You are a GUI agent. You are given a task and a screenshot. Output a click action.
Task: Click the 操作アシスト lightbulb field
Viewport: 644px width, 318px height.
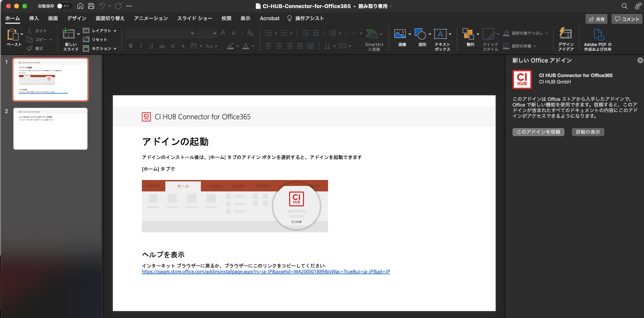coord(305,18)
